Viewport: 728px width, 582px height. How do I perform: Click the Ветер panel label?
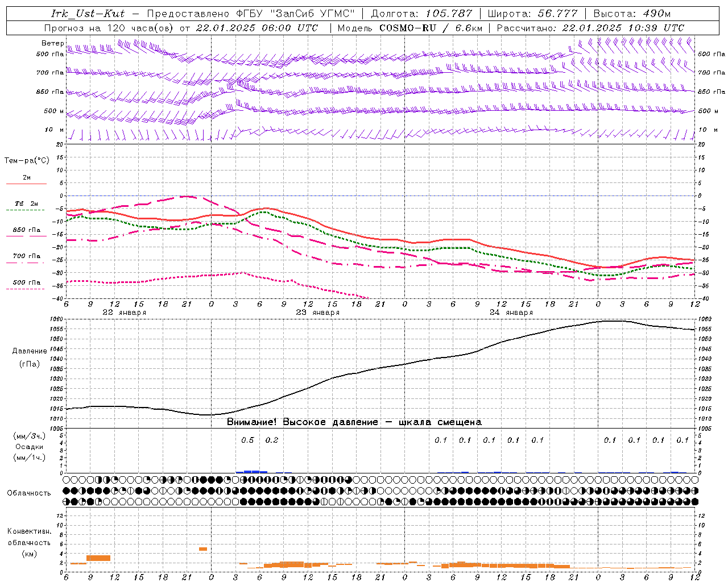tap(53, 43)
